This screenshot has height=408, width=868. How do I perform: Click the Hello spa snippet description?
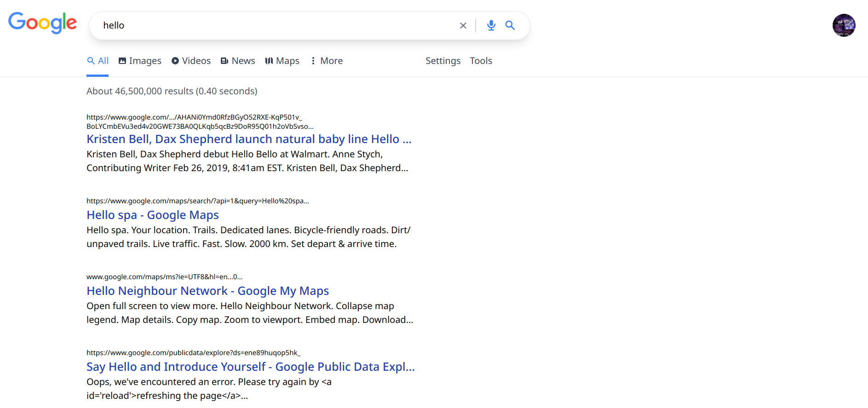(x=248, y=237)
